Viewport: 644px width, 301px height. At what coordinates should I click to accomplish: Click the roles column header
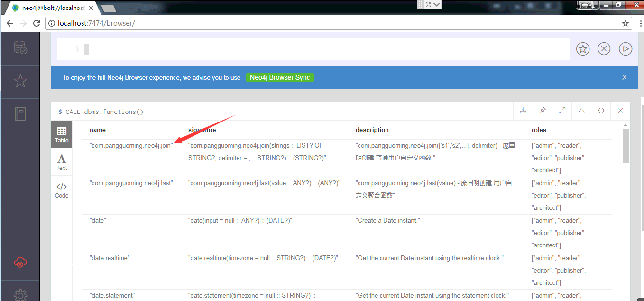[x=539, y=130]
